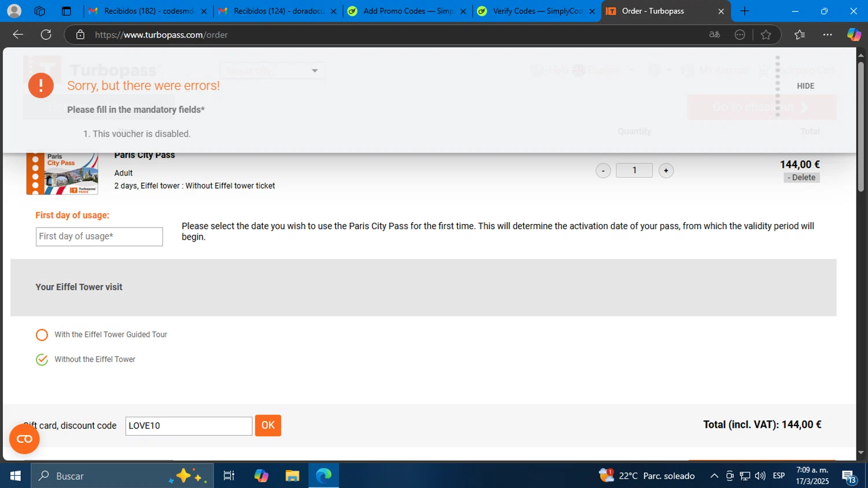Switch to Verify Codes SimplyCodes tab
868x488 pixels.
(537, 11)
